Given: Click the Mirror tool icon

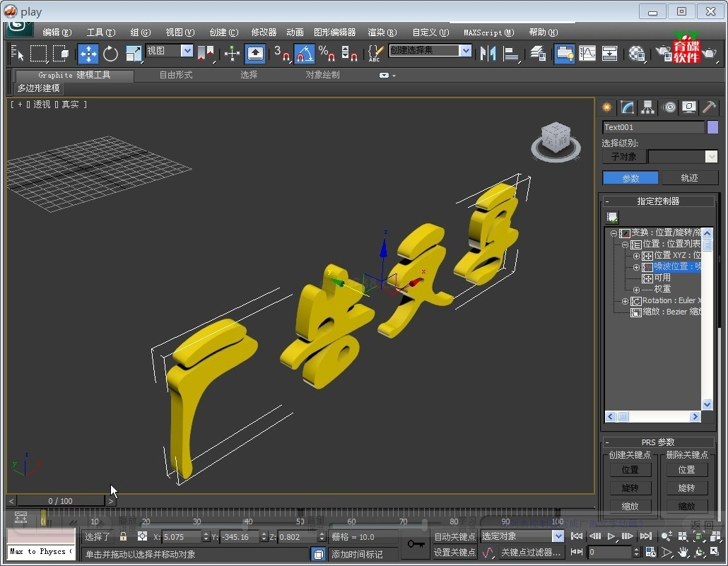Looking at the screenshot, I should click(487, 54).
